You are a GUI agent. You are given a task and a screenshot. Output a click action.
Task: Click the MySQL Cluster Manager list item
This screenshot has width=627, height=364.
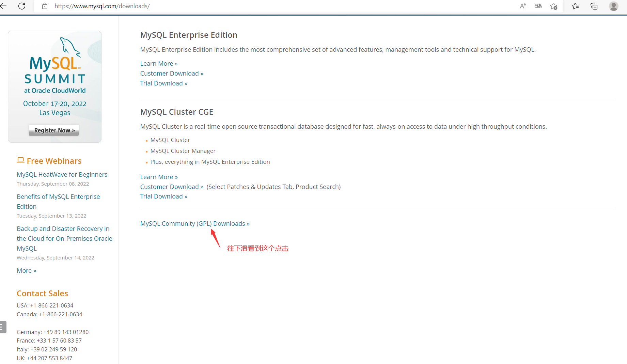pyautogui.click(x=183, y=151)
